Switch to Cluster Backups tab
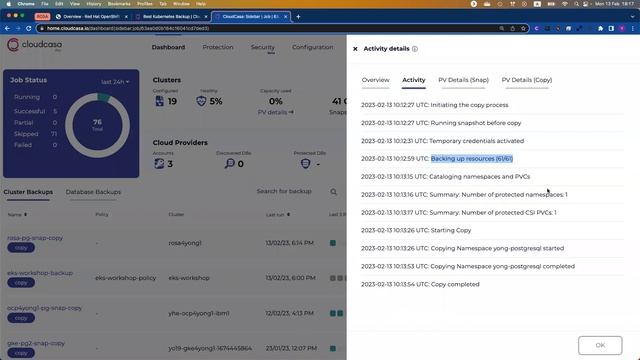640x360 pixels. (x=28, y=192)
